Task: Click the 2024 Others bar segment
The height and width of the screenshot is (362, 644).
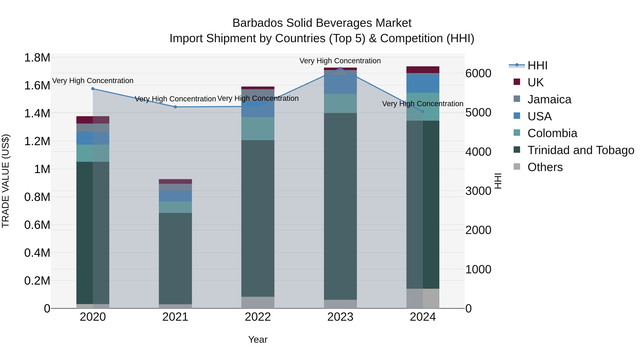Action: point(423,299)
